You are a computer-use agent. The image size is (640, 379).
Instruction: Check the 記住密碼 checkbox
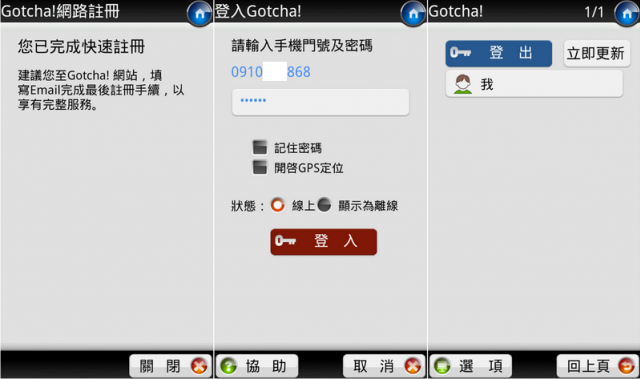point(260,147)
